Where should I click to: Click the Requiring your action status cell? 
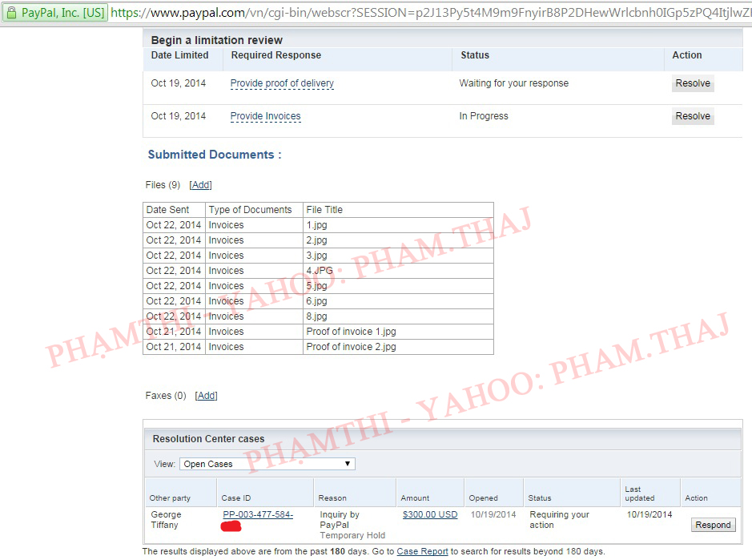559,520
